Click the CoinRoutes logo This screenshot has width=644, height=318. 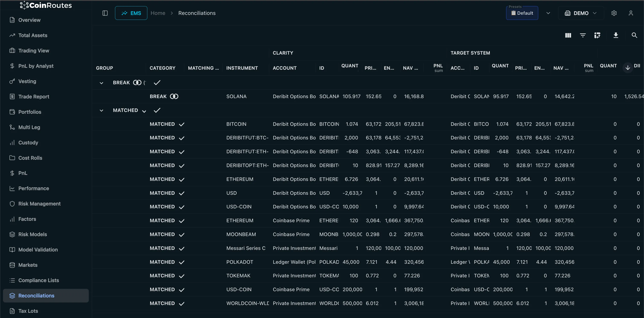click(46, 5)
